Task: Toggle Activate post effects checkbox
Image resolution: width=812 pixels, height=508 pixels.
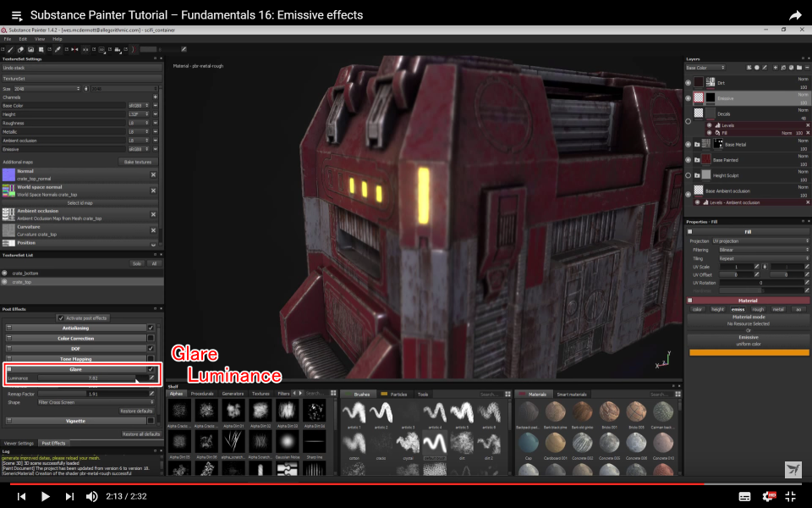Action: [x=61, y=318]
